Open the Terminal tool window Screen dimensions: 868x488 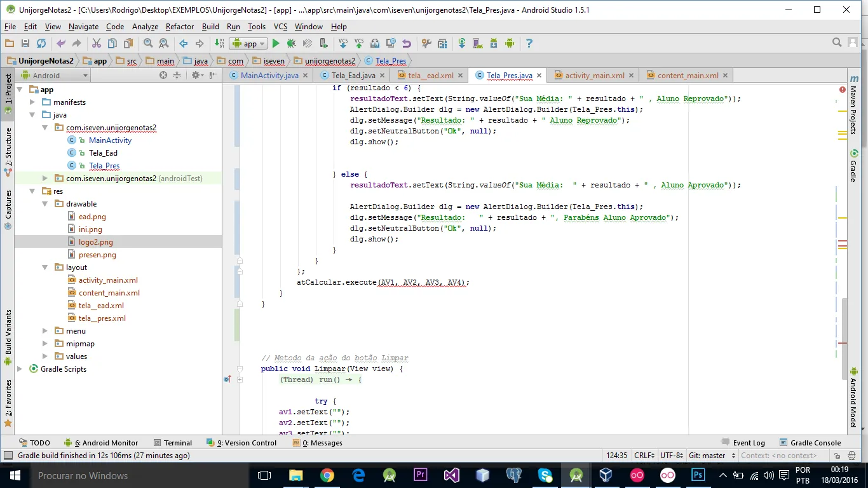point(177,443)
